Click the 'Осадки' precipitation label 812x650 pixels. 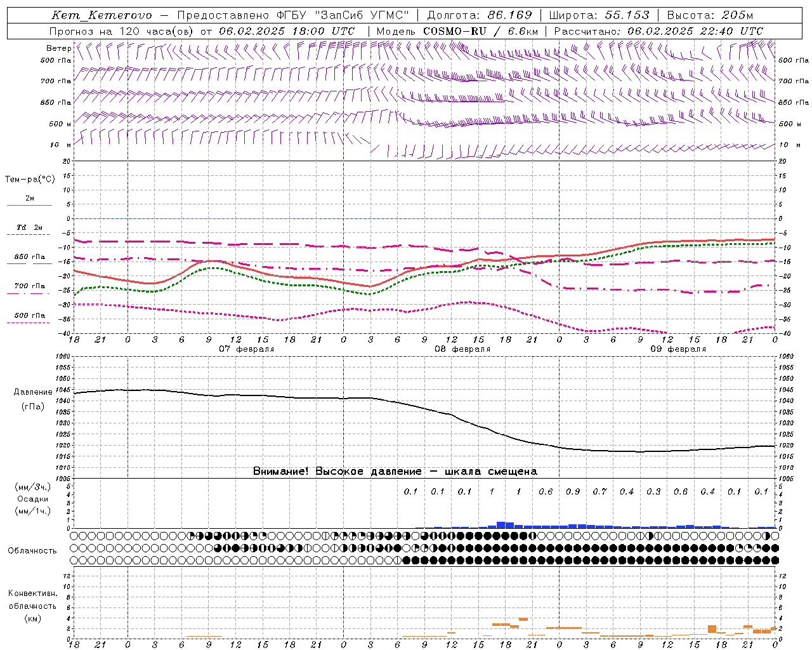coord(33,499)
